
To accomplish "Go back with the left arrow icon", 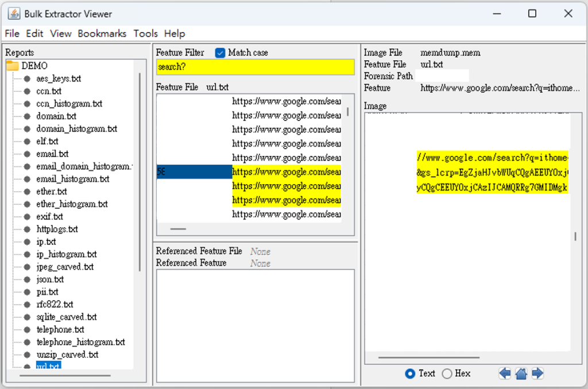I will [505, 374].
